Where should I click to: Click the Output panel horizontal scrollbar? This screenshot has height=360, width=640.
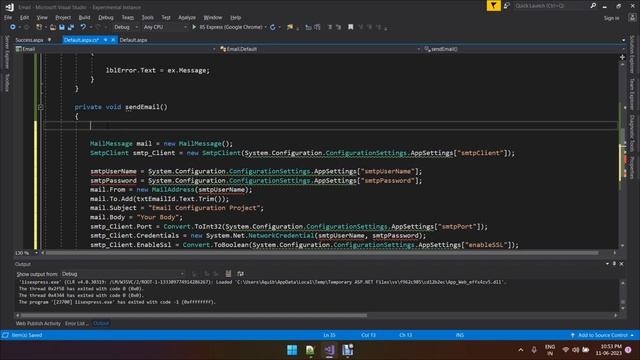click(194, 315)
